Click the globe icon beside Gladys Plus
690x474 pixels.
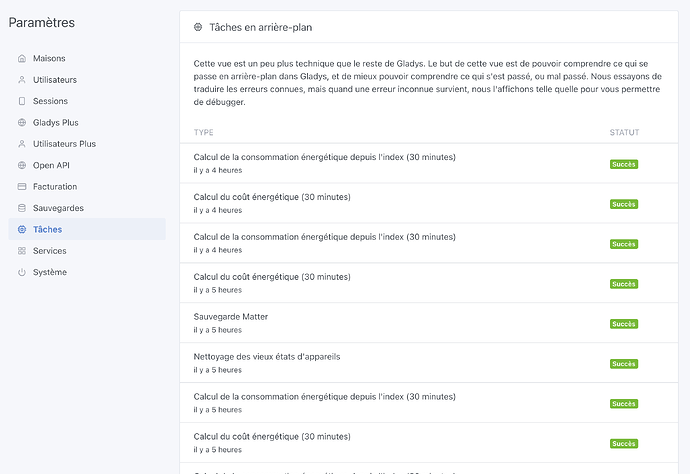pyautogui.click(x=22, y=122)
